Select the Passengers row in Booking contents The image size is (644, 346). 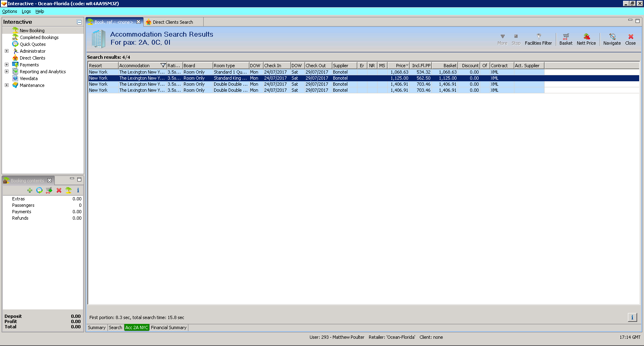pyautogui.click(x=43, y=205)
